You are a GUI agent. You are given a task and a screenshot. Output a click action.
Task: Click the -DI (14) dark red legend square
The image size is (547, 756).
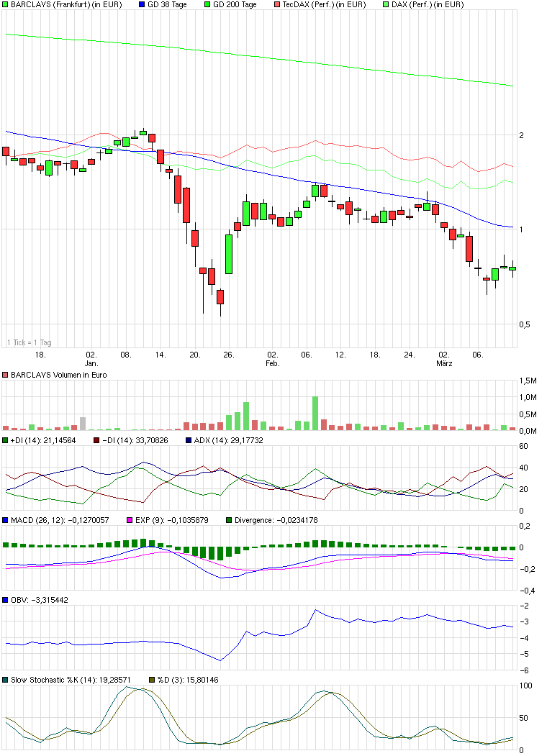[x=96, y=440]
